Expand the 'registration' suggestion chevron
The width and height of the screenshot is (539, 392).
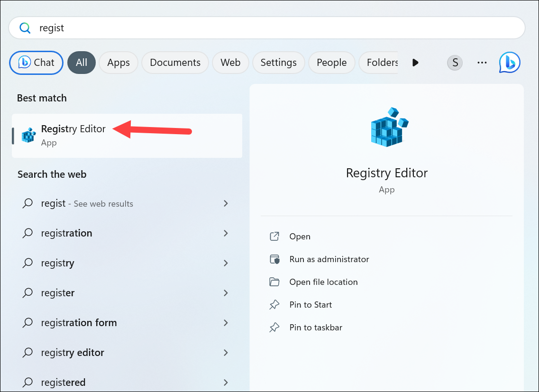click(226, 233)
